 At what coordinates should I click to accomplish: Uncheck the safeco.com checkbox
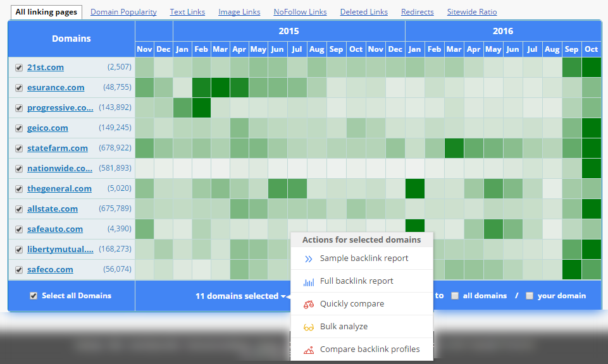point(18,270)
